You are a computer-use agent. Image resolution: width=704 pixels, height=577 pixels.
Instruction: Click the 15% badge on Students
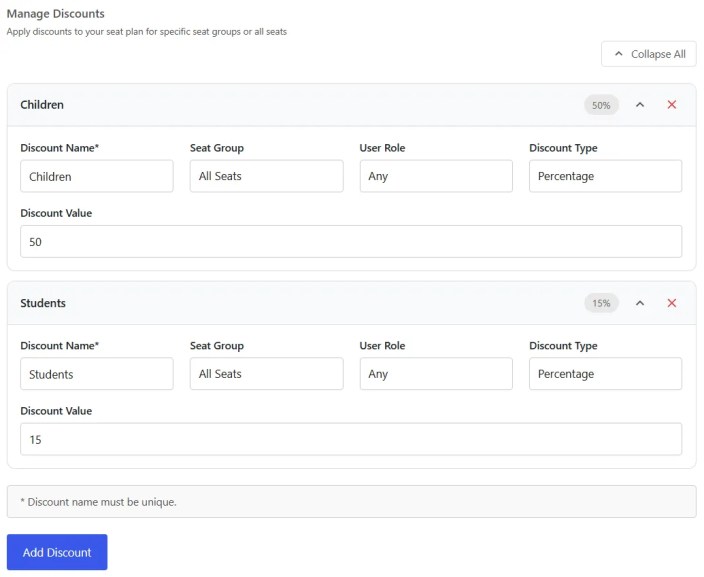[x=601, y=303]
